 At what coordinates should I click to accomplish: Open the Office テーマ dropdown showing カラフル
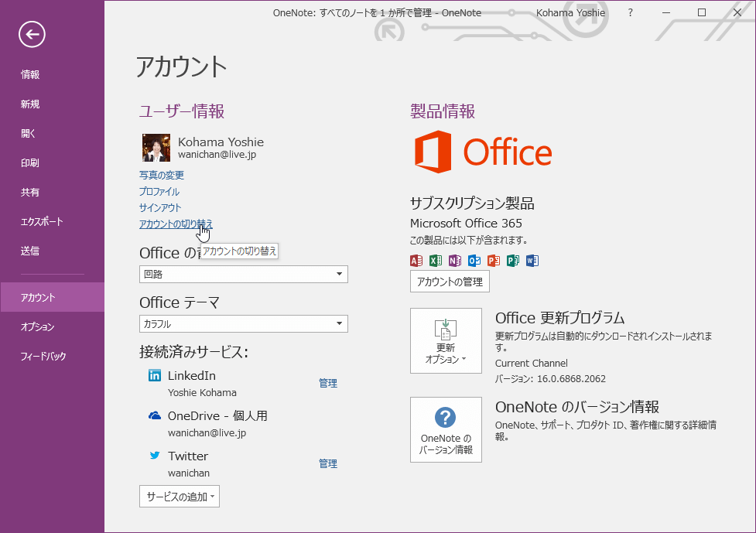point(244,324)
